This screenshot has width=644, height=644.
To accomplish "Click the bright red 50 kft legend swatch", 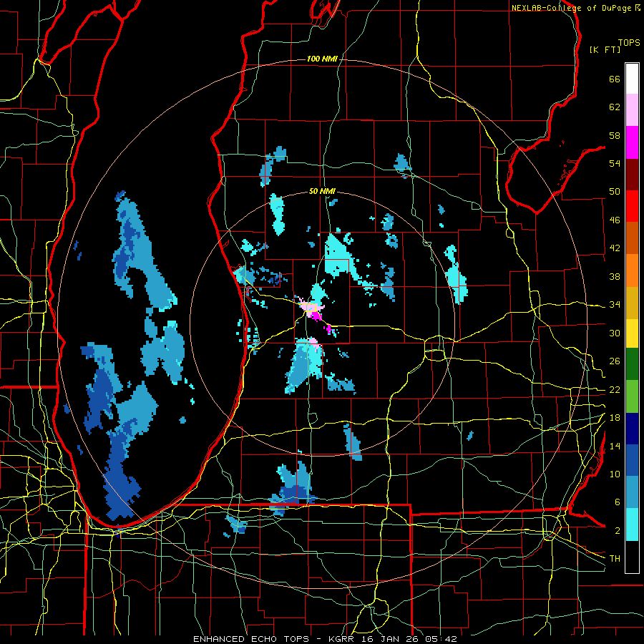I will pyautogui.click(x=632, y=206).
